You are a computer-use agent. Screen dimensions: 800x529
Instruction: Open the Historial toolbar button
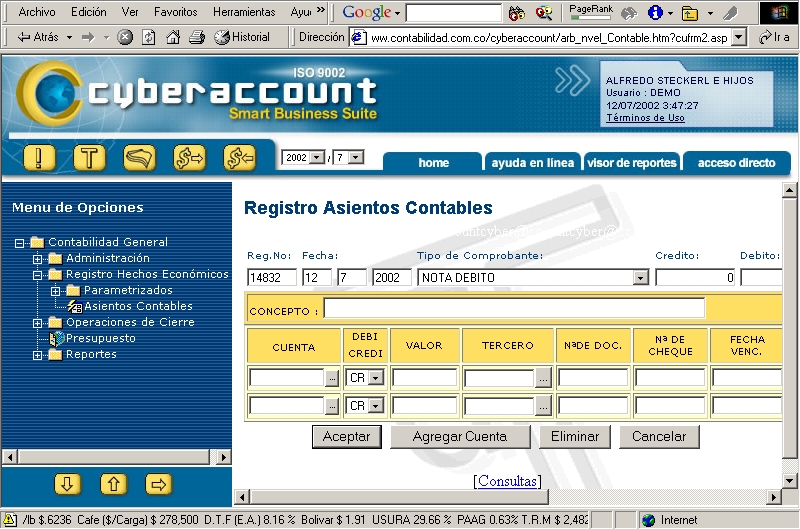pos(242,37)
